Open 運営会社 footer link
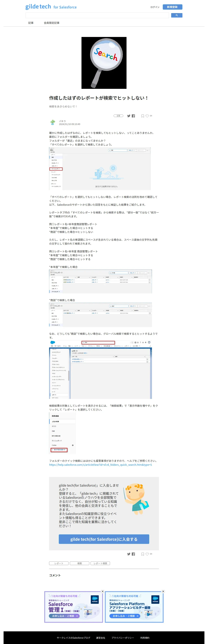Image resolution: width=208 pixels, height=644 pixels. tap(101, 638)
